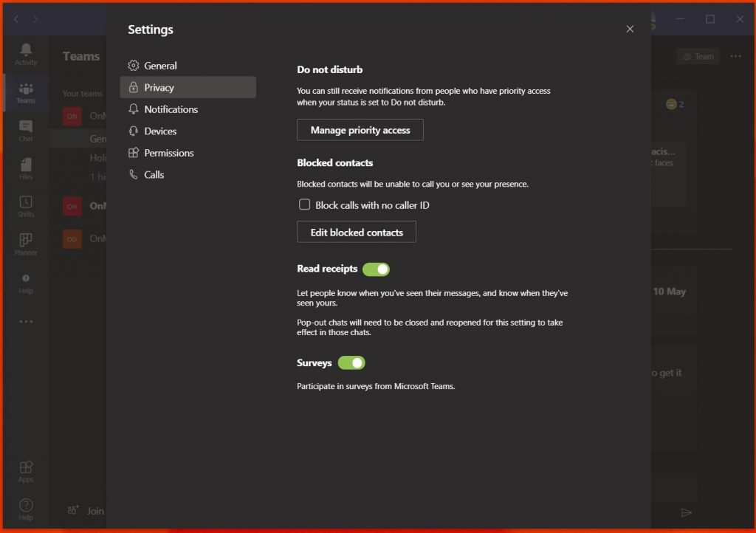This screenshot has height=533, width=756.
Task: Click the Permissions apps icon
Action: click(134, 153)
